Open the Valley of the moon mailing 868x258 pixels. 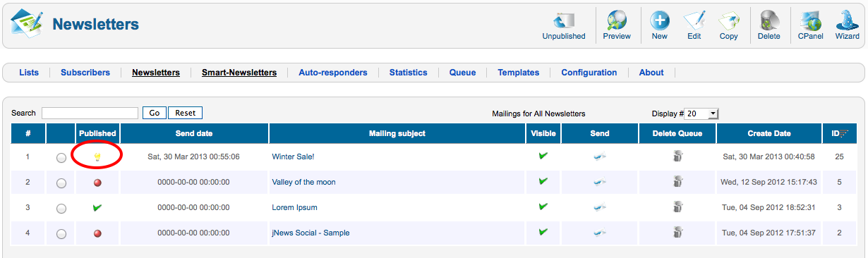[x=303, y=182]
